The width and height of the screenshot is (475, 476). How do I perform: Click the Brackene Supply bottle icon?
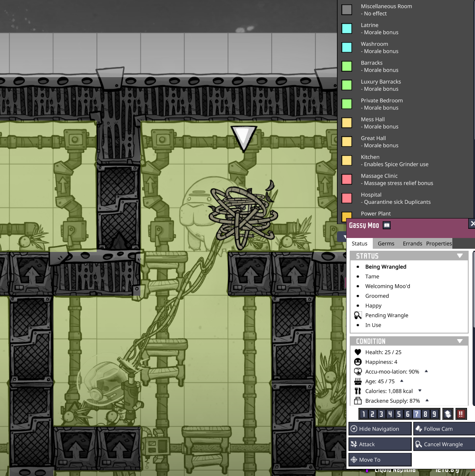358,401
